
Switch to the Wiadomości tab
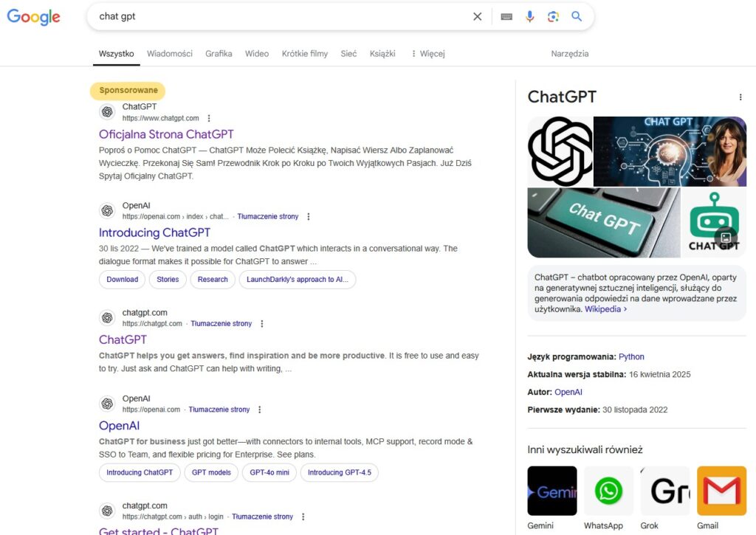[x=170, y=53]
